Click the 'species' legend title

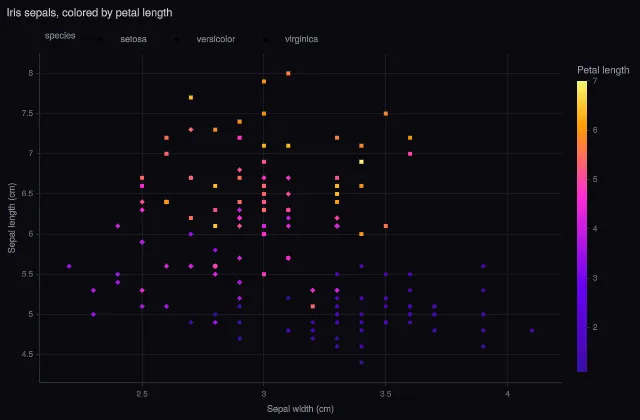tap(60, 36)
